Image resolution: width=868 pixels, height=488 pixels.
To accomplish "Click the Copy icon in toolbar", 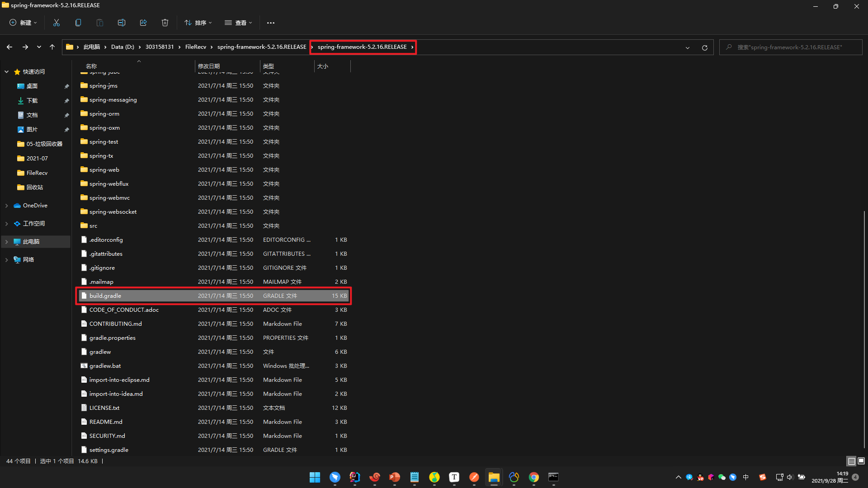I will coord(78,23).
